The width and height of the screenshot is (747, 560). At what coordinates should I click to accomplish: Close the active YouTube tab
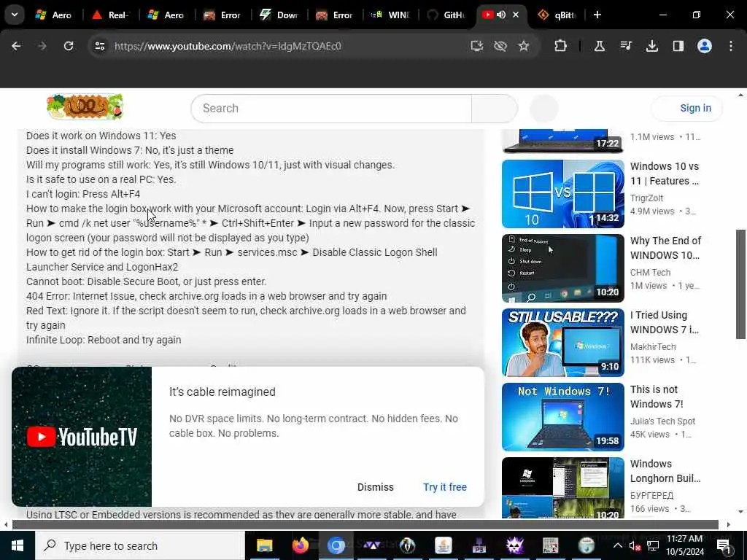click(x=516, y=15)
